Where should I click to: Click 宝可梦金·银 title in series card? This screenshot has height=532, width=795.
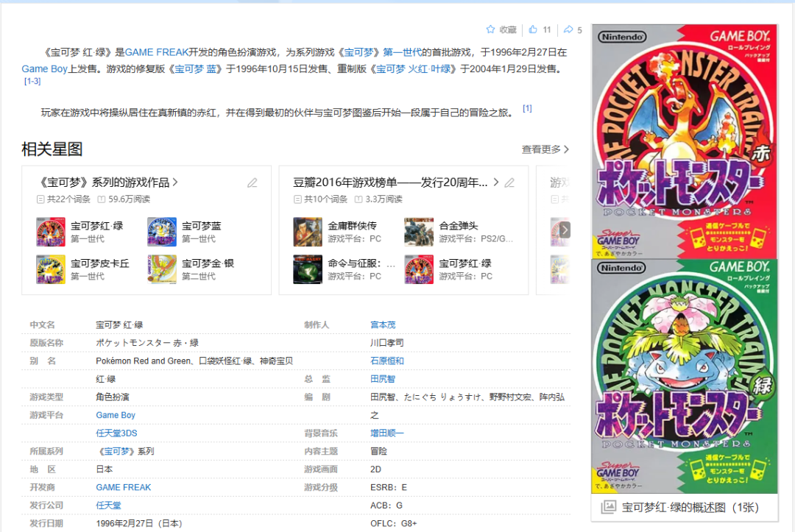pos(208,263)
